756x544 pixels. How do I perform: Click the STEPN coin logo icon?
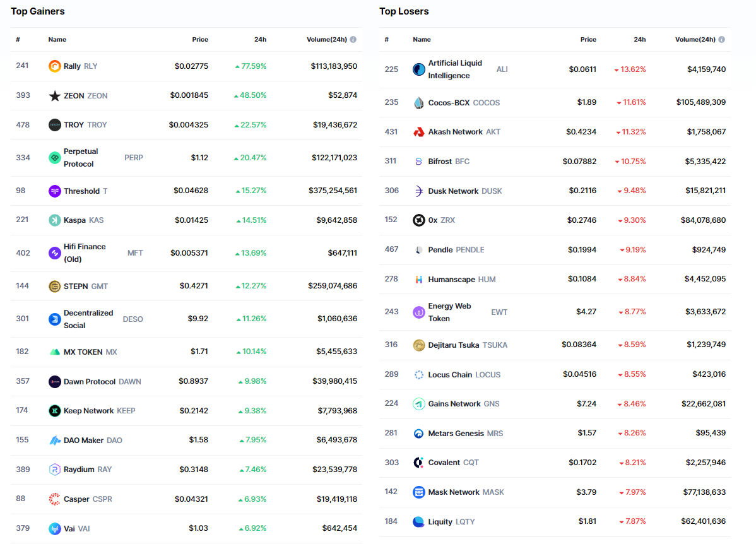tap(55, 287)
